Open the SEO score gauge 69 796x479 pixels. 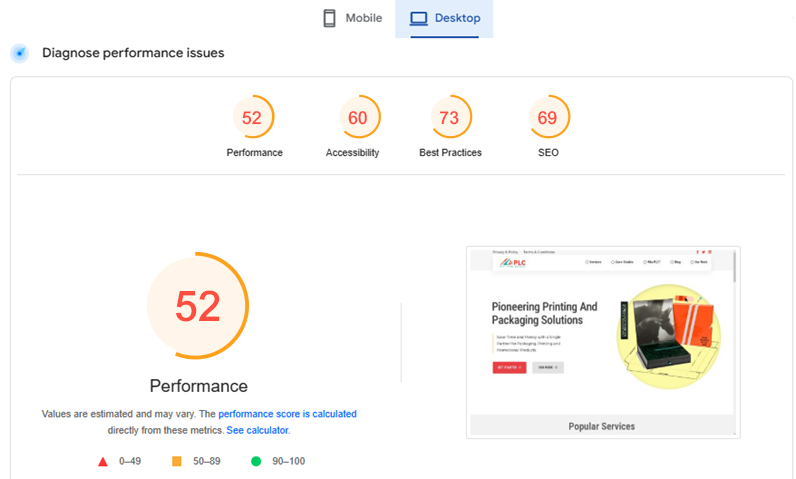548,117
